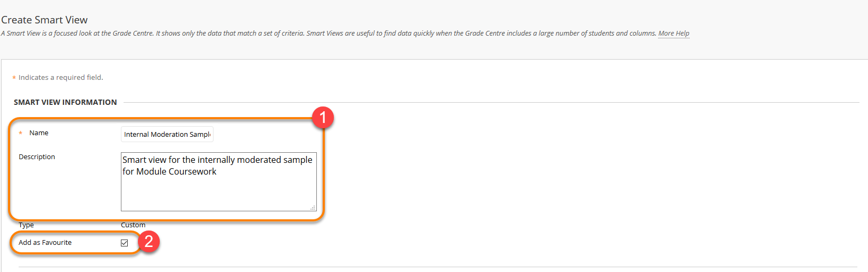Open the More Help link
This screenshot has height=272, width=868.
tap(674, 33)
